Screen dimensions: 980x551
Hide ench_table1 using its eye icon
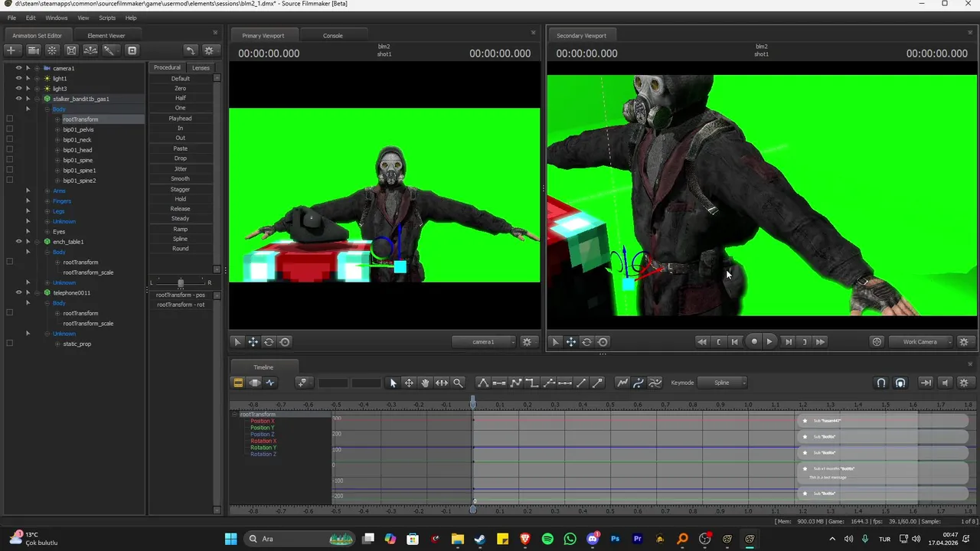[18, 242]
